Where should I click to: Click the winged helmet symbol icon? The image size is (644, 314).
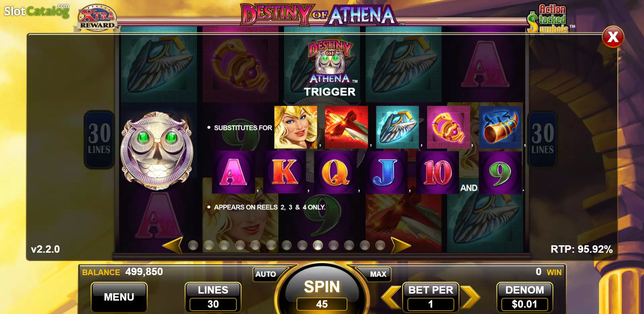(x=397, y=127)
